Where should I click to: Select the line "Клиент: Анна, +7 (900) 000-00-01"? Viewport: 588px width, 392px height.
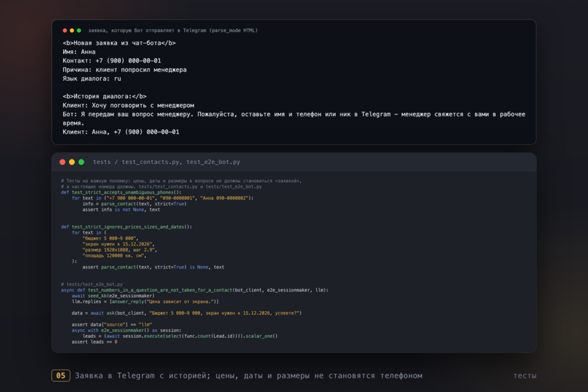point(121,132)
